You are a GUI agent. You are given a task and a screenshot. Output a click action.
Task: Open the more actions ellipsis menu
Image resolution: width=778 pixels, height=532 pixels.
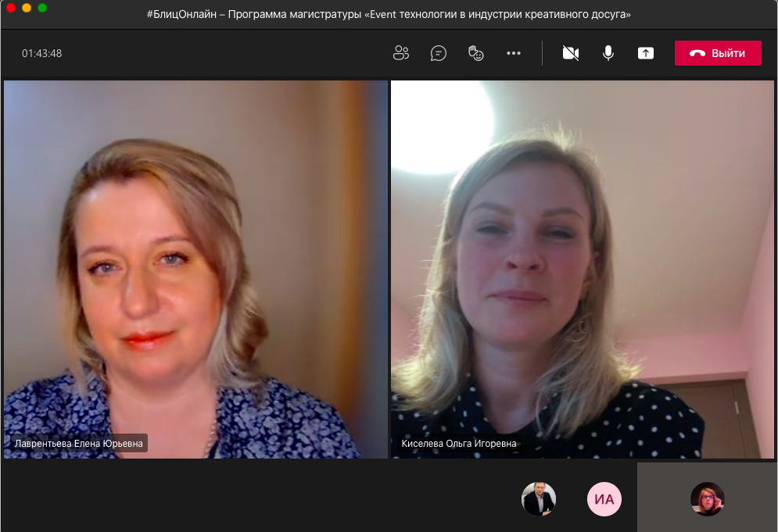(513, 53)
